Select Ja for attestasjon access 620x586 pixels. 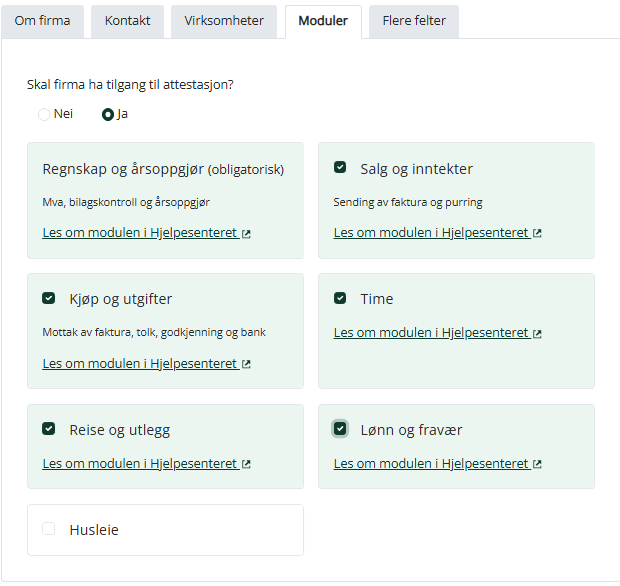click(x=108, y=114)
